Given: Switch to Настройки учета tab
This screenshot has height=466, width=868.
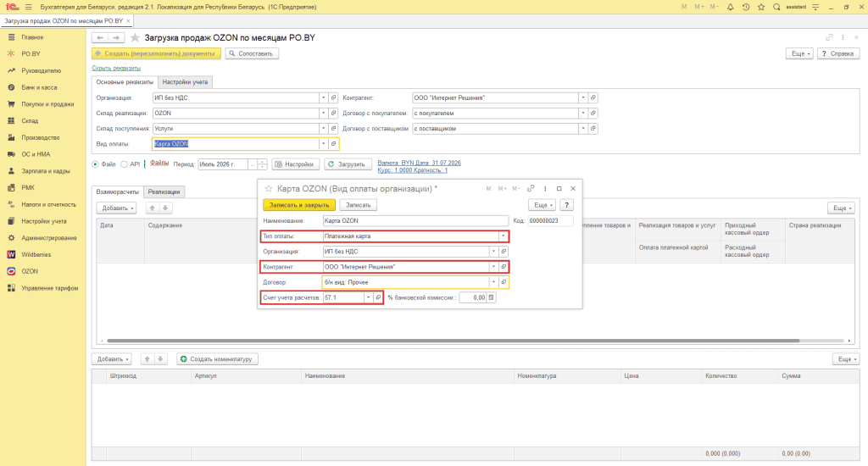Looking at the screenshot, I should pos(185,82).
